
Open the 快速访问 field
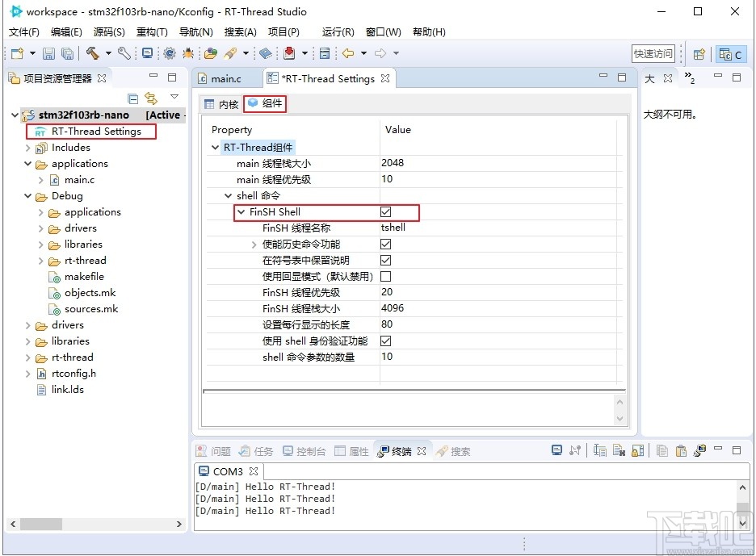pyautogui.click(x=654, y=53)
